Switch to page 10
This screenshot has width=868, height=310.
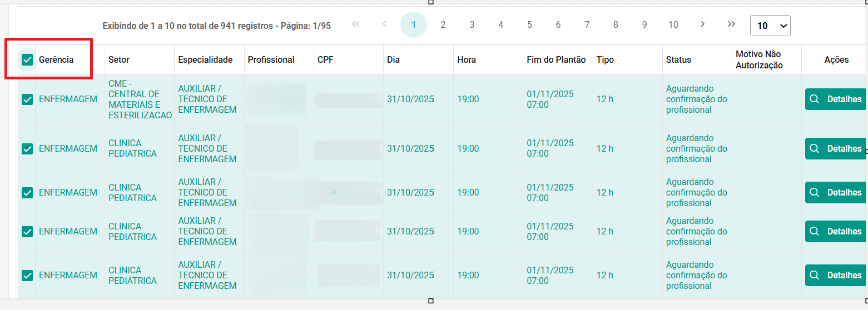(673, 24)
